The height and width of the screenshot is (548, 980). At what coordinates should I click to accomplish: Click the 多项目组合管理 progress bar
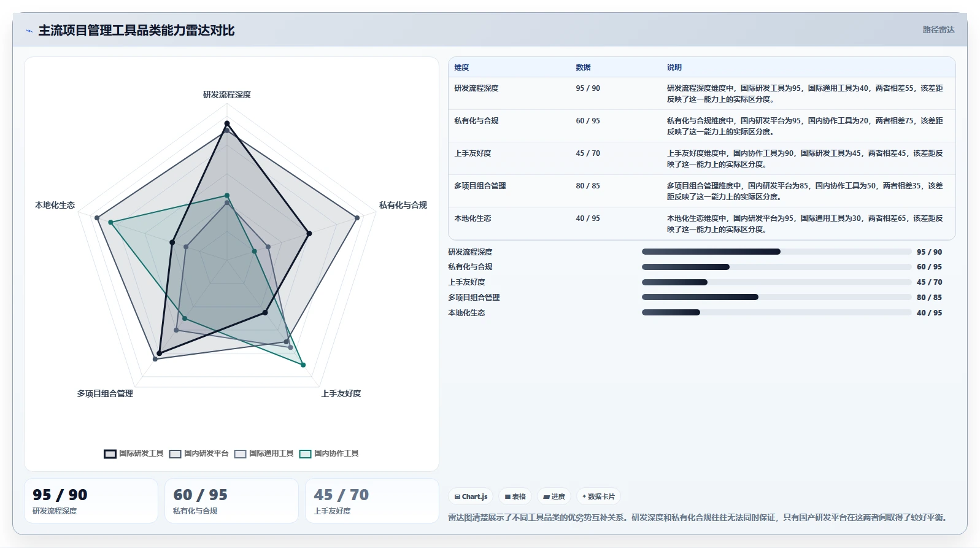coord(776,297)
